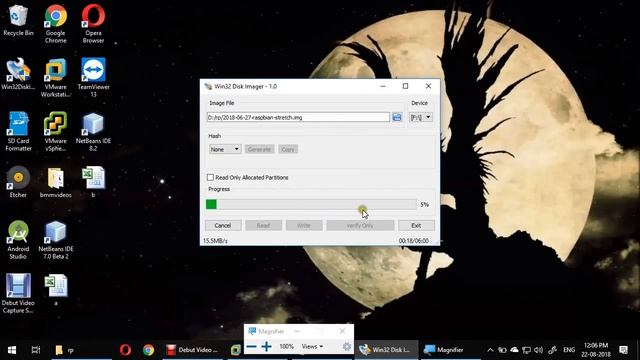Image resolution: width=640 pixels, height=360 pixels.
Task: Open the VMware Workstation desktop icon
Action: tap(56, 78)
